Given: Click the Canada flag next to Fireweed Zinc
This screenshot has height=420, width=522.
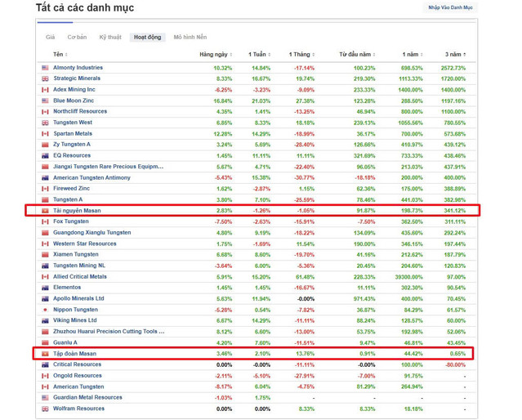Looking at the screenshot, I should 46,189.
